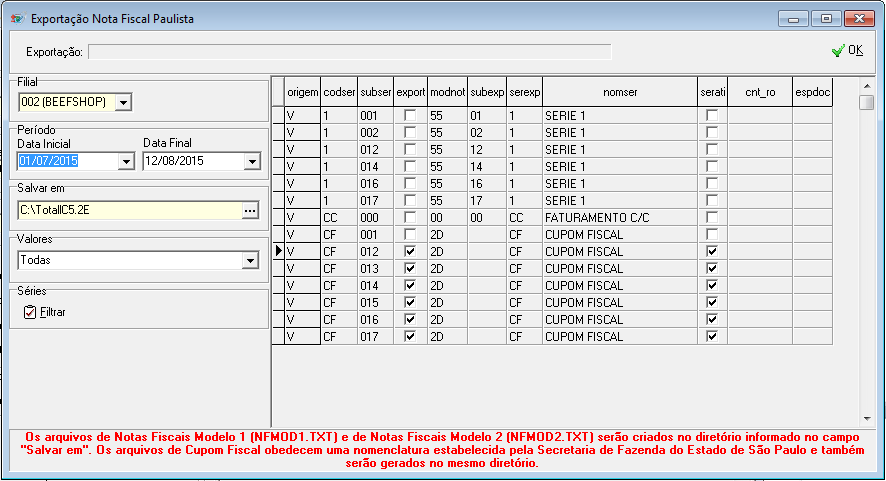886x481 pixels.
Task: Click serexp cell CF in subser 016 row
Action: 524,319
